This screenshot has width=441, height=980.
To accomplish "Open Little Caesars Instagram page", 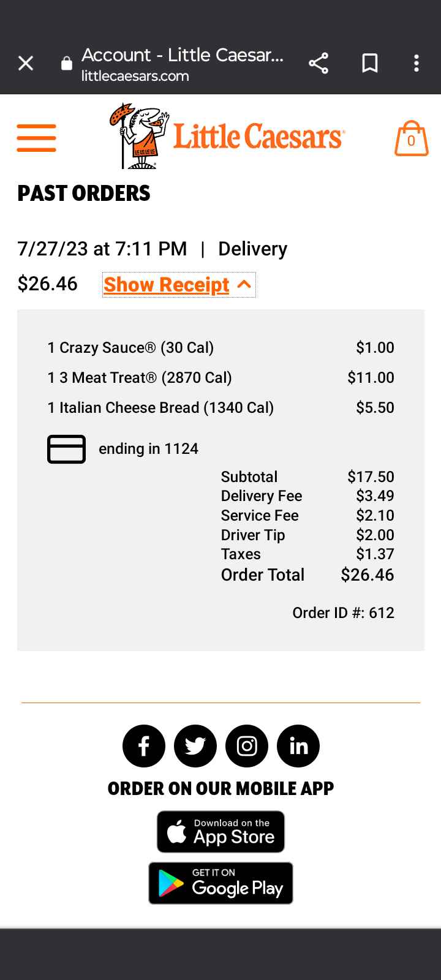I will [x=247, y=746].
